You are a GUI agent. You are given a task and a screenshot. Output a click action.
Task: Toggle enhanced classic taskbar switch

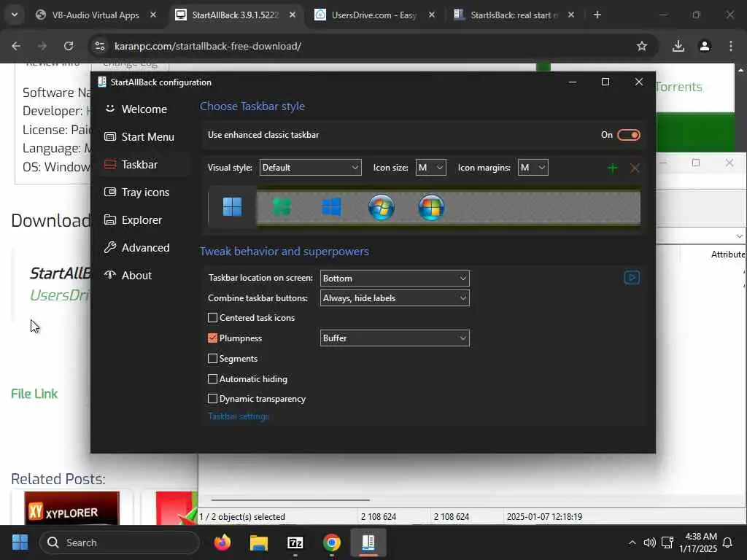628,135
